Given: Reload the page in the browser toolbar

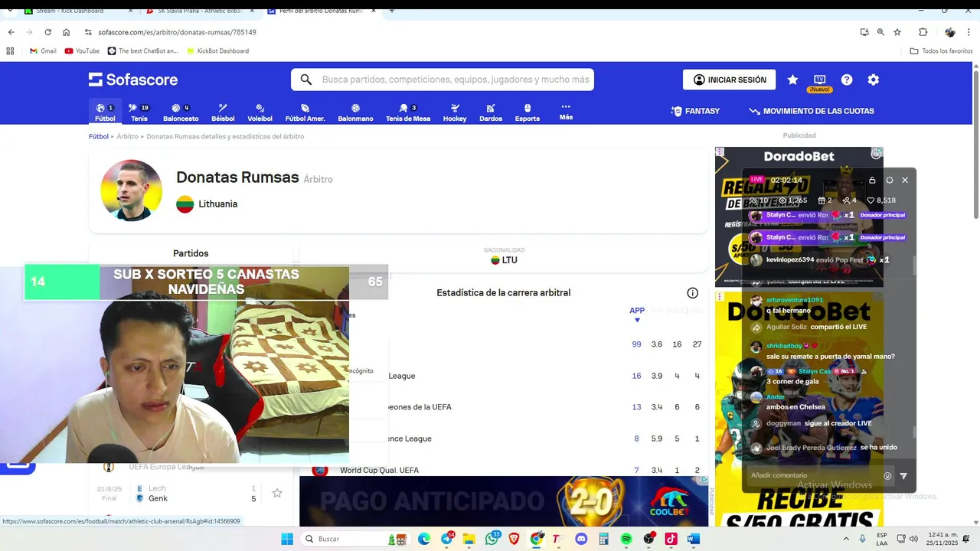Looking at the screenshot, I should (47, 32).
